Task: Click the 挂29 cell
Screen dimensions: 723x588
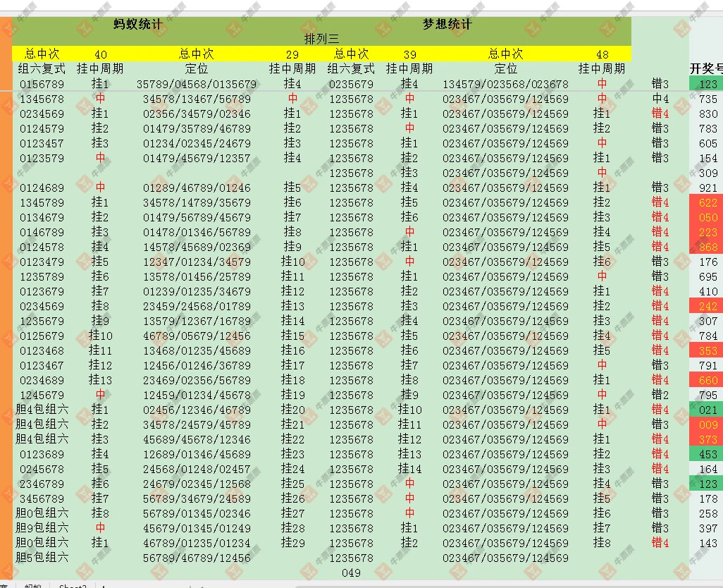Action: click(292, 543)
